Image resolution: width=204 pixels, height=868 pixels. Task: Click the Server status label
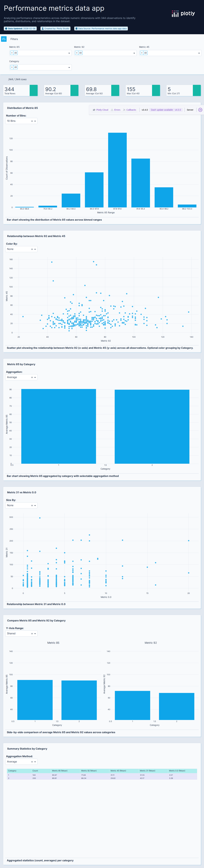click(x=190, y=110)
